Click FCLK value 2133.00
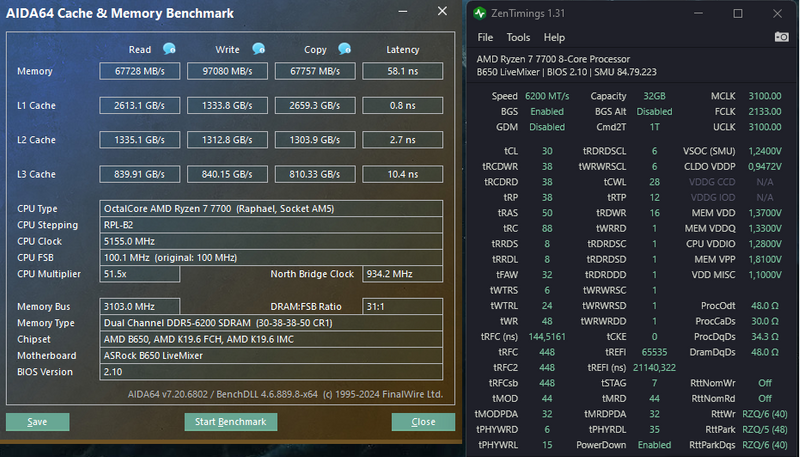This screenshot has height=457, width=800. pyautogui.click(x=765, y=111)
